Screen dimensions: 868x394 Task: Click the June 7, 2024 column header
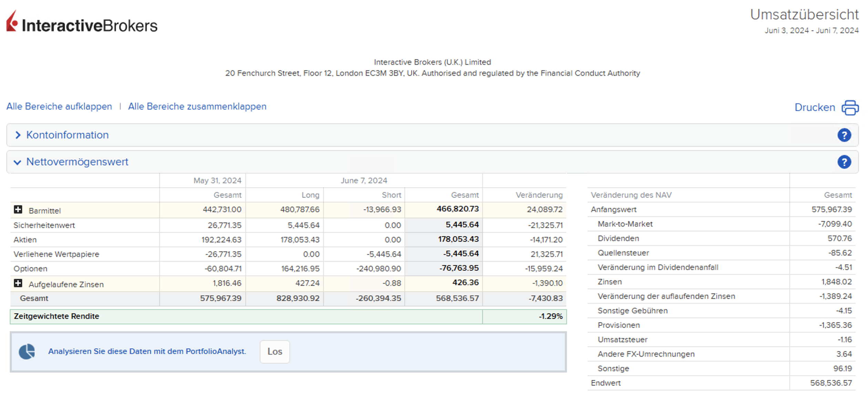364,180
